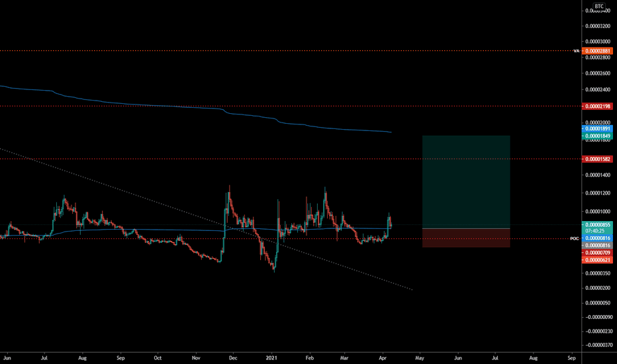Select the gray 0.00000816 price label
The width and height of the screenshot is (617, 364).
coord(597,245)
